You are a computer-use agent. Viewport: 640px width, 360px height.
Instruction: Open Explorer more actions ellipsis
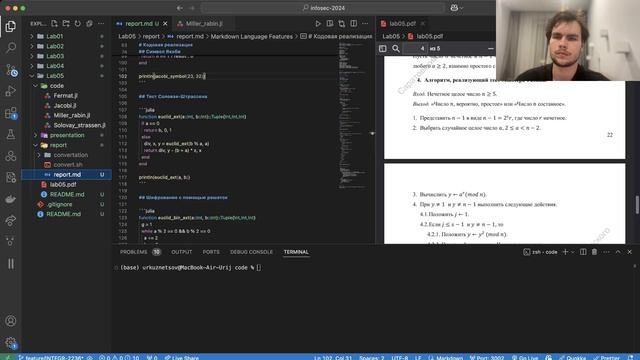[101, 24]
